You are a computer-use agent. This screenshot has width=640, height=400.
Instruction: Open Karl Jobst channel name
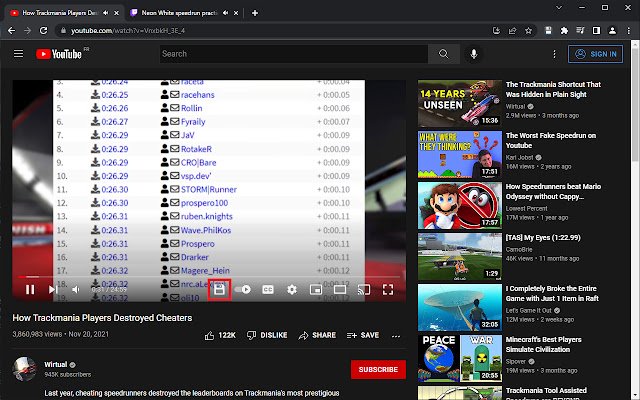pyautogui.click(x=519, y=158)
